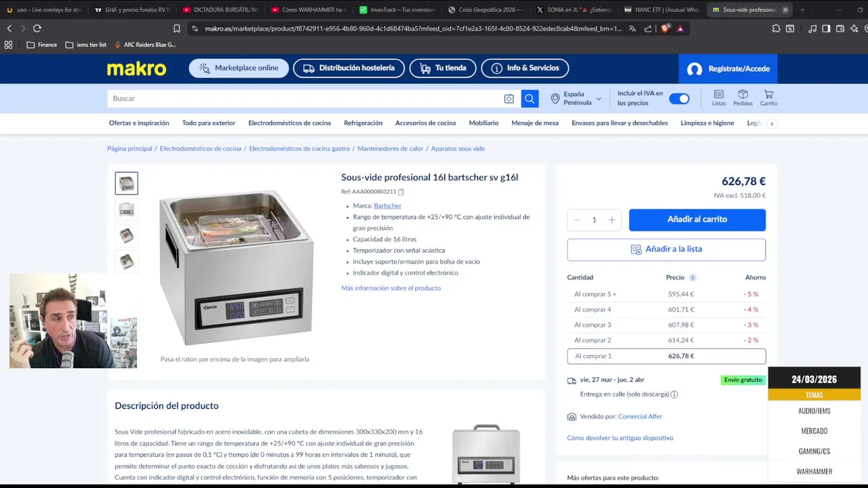Open the Brave playlist music note icon
Screen dimensions: 868x488
[812, 28]
